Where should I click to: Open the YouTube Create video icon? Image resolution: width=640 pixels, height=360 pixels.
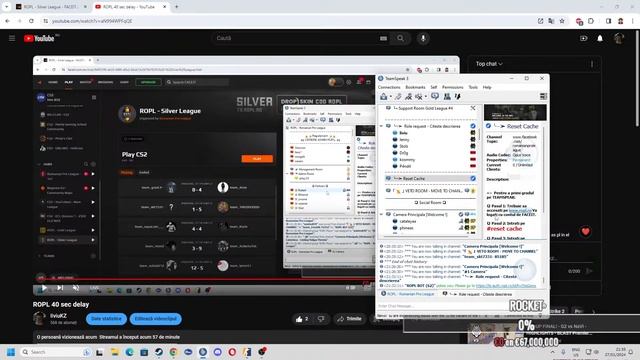(x=584, y=38)
